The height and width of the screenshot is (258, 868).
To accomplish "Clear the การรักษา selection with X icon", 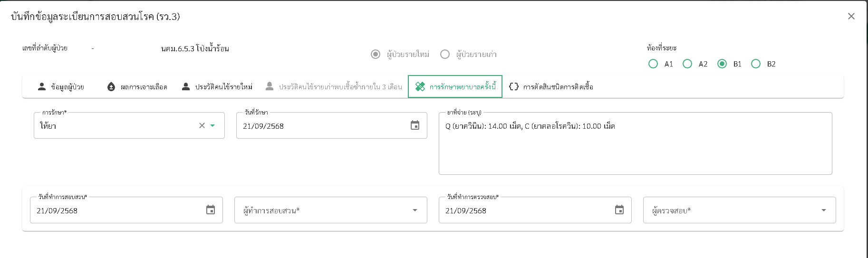I will coord(202,125).
